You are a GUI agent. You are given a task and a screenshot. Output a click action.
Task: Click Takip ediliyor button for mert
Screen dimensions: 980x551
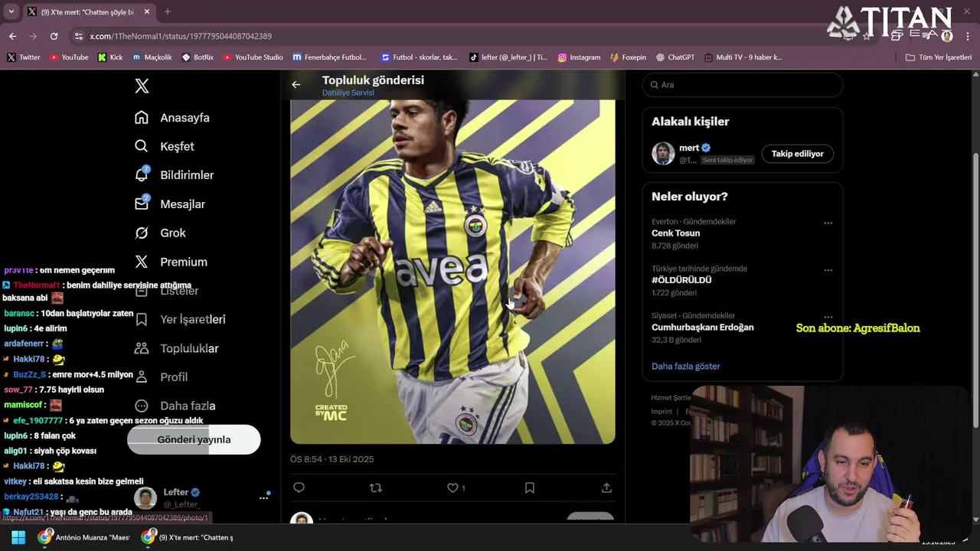click(x=797, y=154)
